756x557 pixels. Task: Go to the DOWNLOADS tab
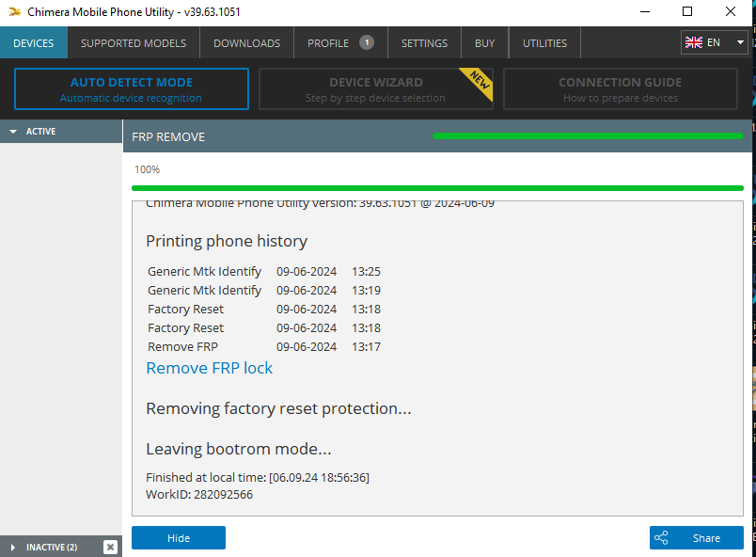click(247, 43)
